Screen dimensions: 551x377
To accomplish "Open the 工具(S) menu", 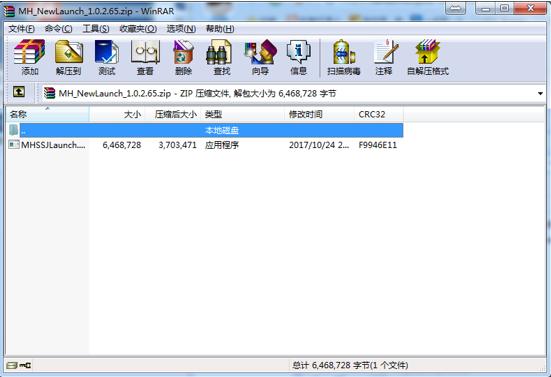I will [96, 29].
